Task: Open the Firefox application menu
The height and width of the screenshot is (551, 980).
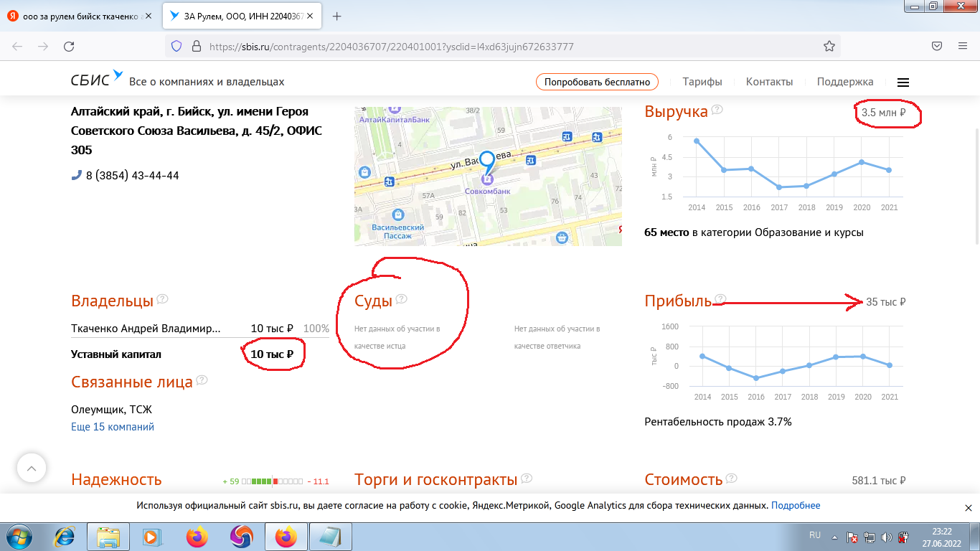Action: (963, 46)
